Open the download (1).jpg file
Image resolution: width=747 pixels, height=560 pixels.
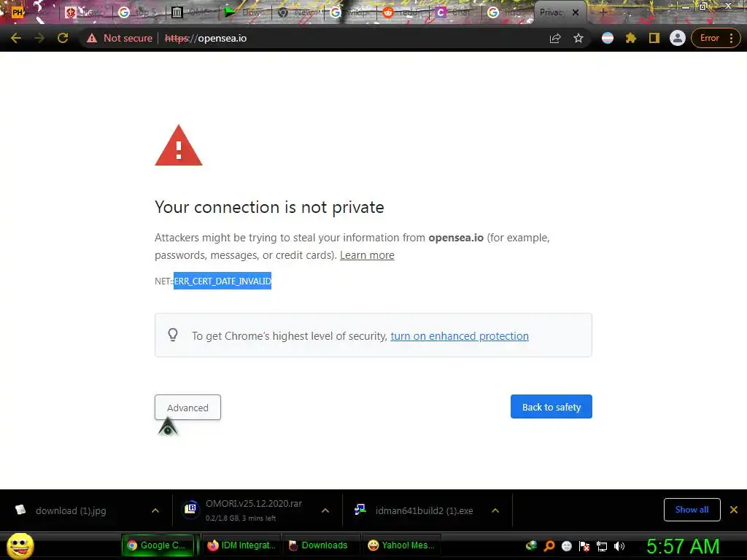tap(71, 510)
